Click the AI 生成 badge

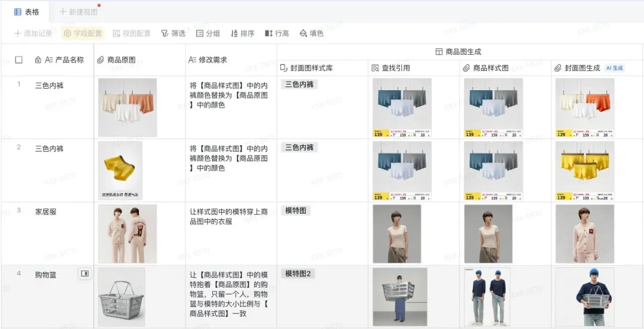[615, 68]
